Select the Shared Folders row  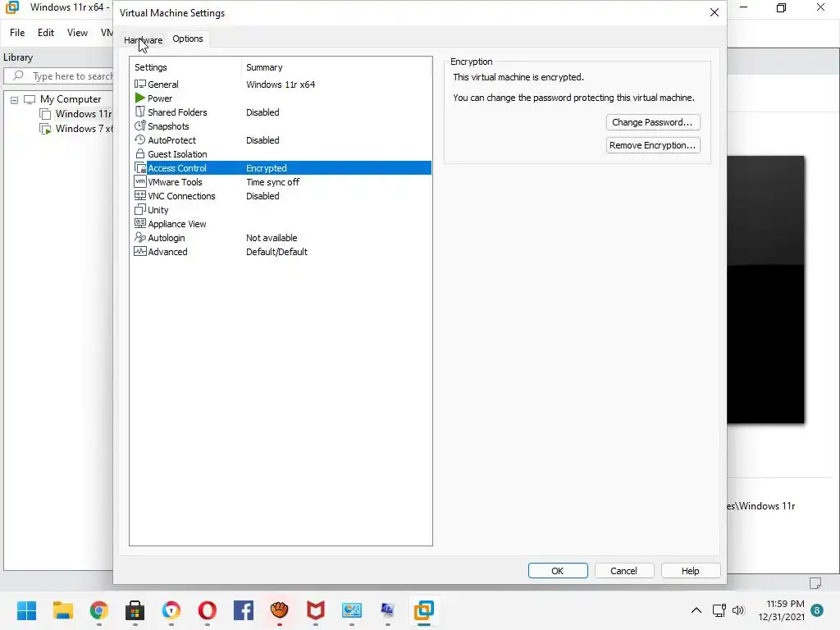point(282,112)
